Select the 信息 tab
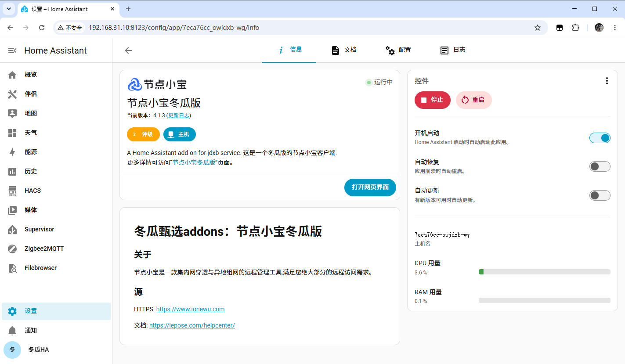Image resolution: width=625 pixels, height=364 pixels. tap(289, 50)
